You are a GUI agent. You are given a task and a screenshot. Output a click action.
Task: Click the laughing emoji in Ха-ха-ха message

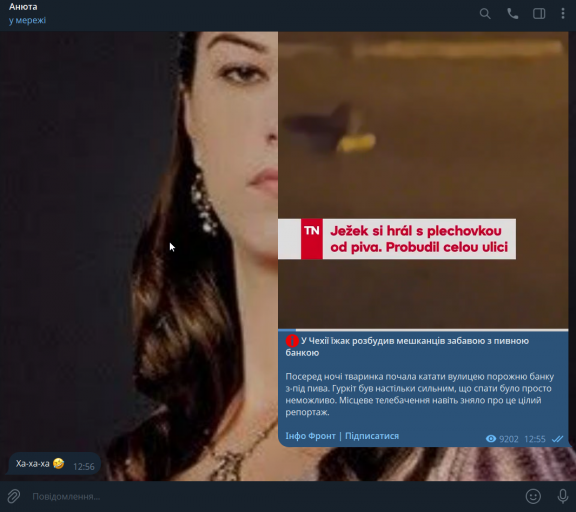pos(58,464)
